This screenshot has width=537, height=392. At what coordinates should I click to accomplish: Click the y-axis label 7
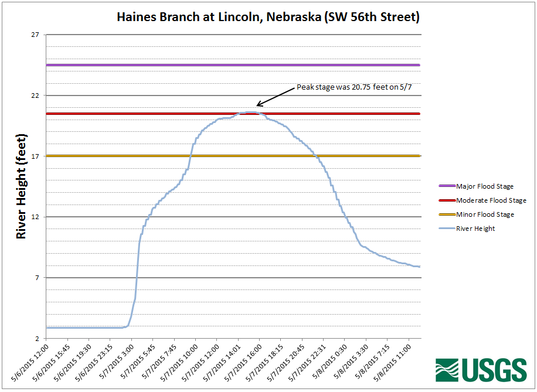tap(38, 278)
